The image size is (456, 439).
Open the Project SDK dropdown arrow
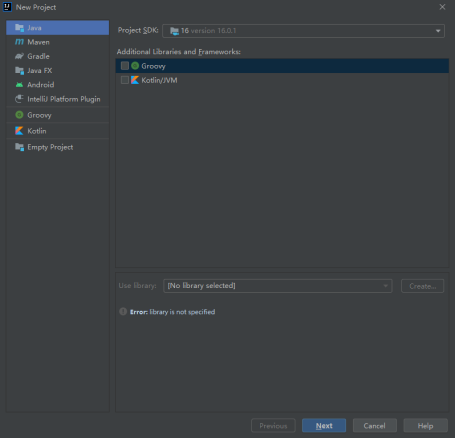(438, 31)
